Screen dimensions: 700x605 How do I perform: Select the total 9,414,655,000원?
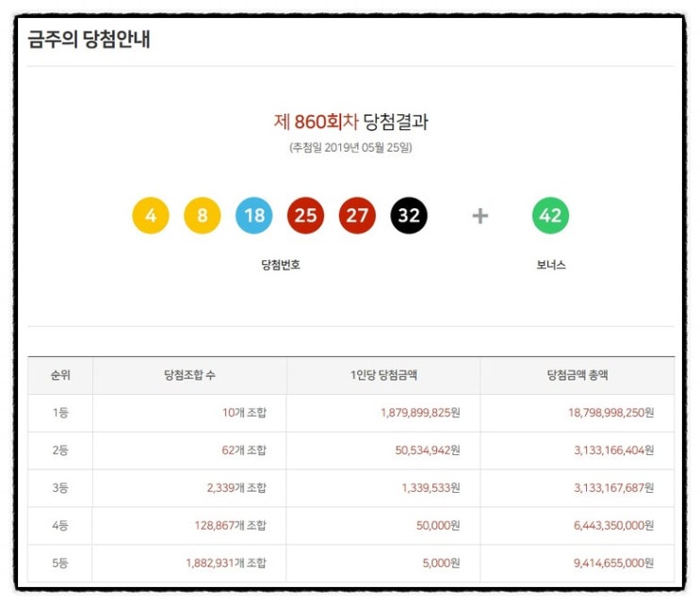click(x=614, y=563)
